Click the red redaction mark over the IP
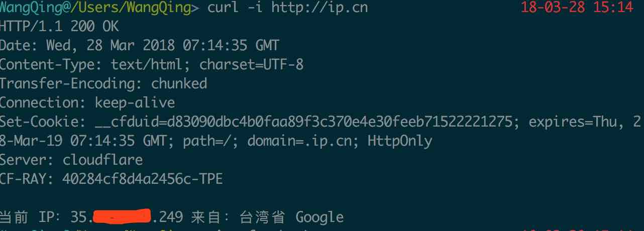 pyautogui.click(x=122, y=216)
